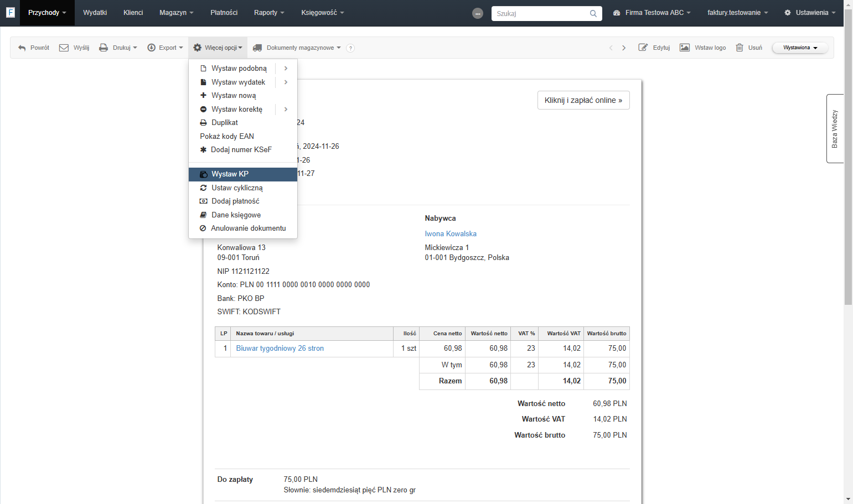Send invoice with Wyślij button
Viewport: 853px width, 504px height.
(x=74, y=48)
